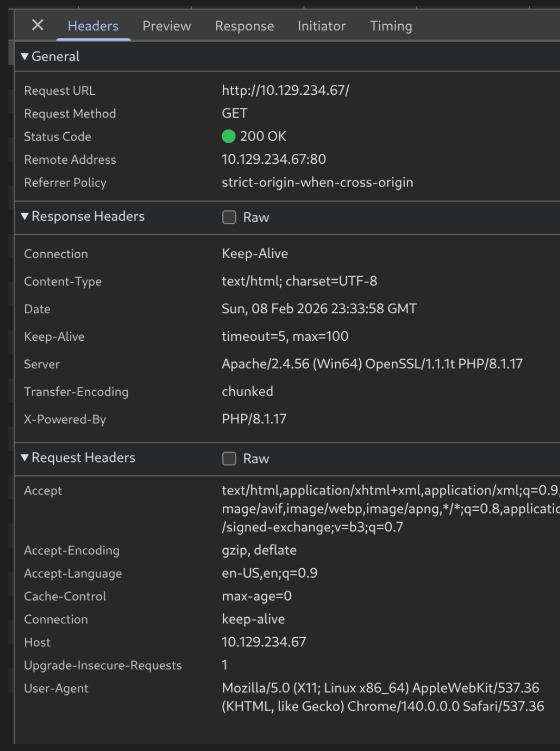This screenshot has height=751, width=560.
Task: Select the chunked Transfer-Encoding value
Action: click(x=248, y=391)
